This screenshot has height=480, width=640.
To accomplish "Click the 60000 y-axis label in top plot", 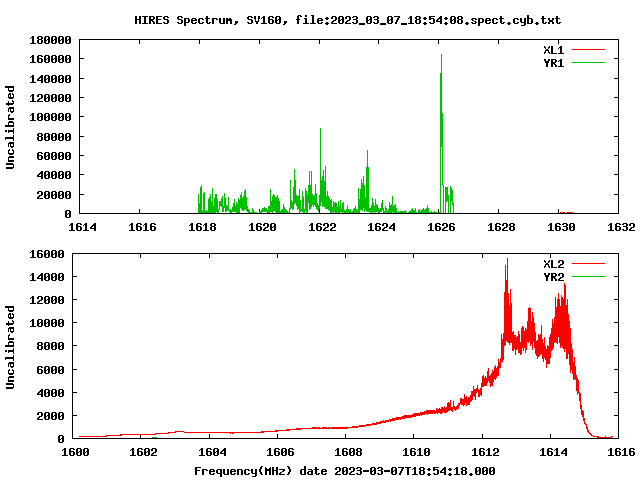I will coord(54,156).
